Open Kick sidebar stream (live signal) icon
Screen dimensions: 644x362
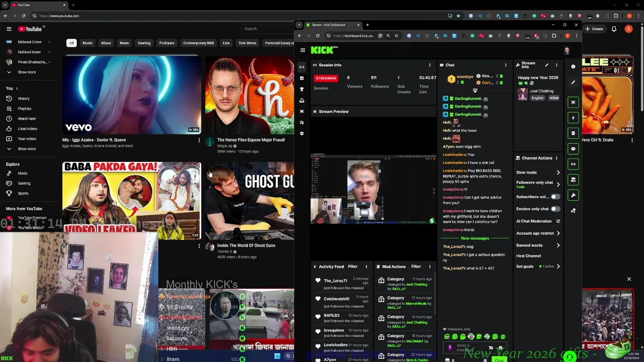tap(302, 67)
